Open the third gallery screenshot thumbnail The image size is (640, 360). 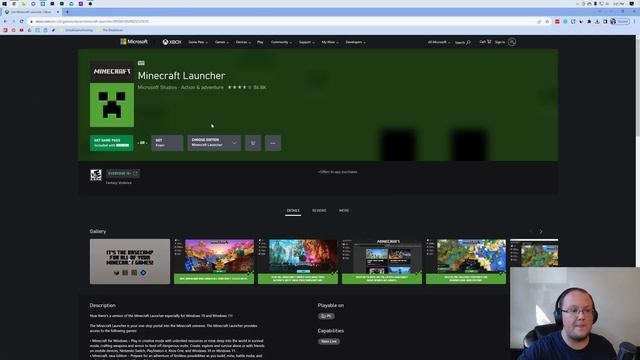click(298, 261)
